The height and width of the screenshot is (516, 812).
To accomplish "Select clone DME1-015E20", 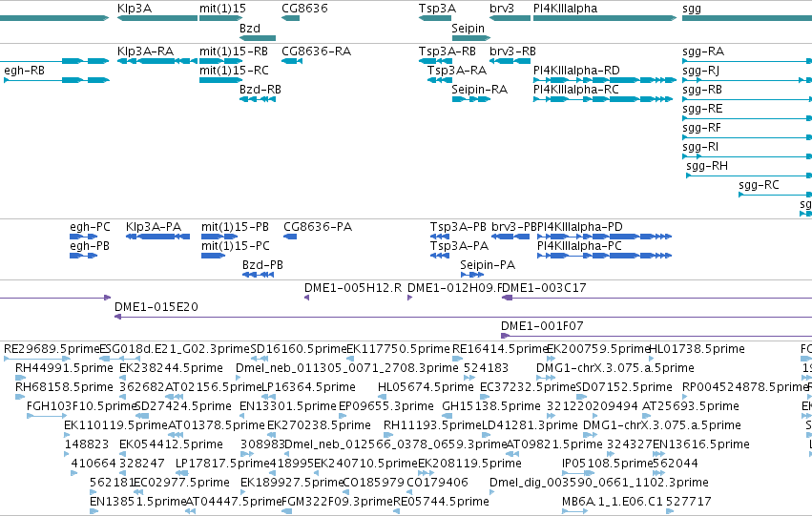I will [463, 317].
